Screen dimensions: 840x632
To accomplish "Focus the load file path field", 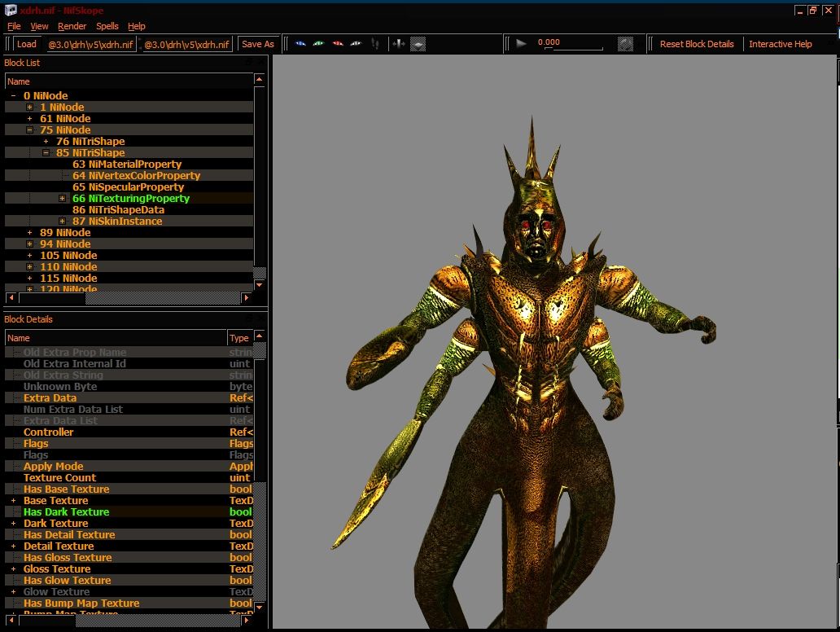I will (x=90, y=45).
